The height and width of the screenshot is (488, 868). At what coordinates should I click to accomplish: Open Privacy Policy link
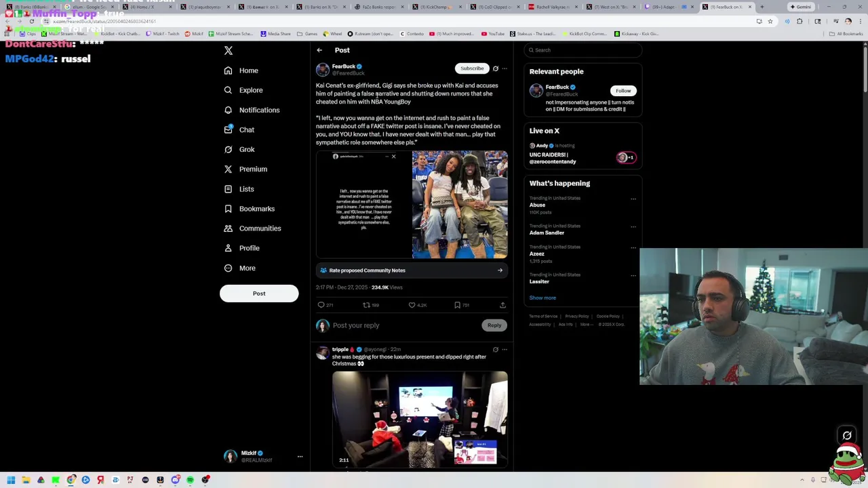pyautogui.click(x=577, y=317)
